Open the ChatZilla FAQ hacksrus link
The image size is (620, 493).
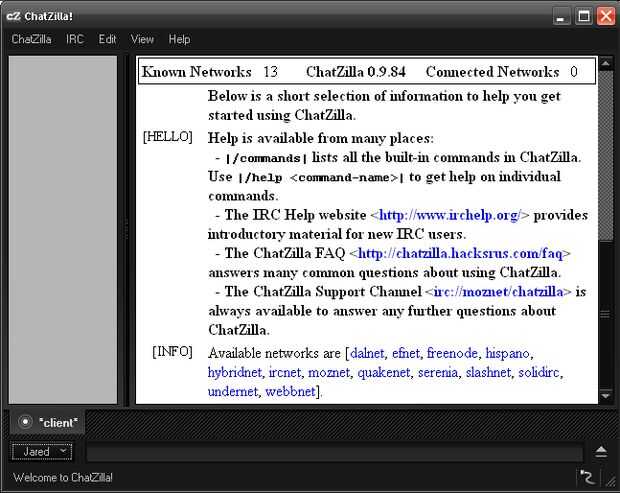(460, 253)
